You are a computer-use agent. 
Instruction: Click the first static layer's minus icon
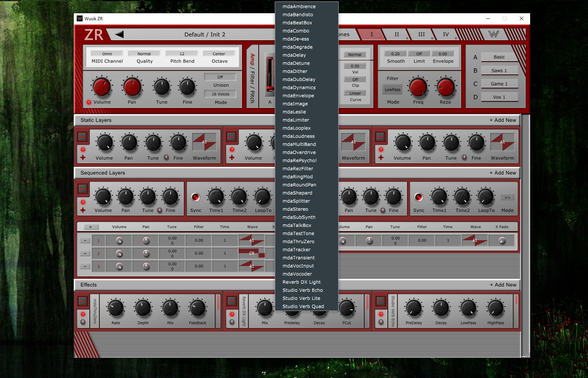tap(83, 137)
